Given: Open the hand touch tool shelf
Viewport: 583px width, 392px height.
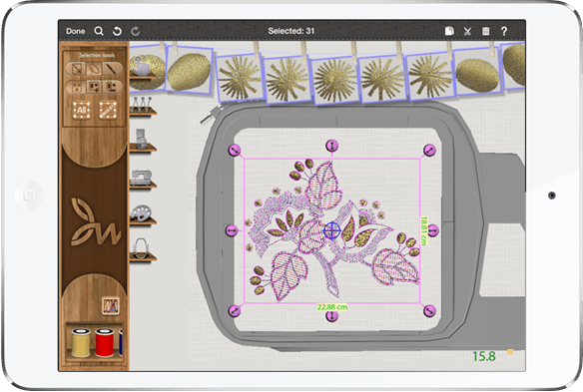Looking at the screenshot, I should 143,67.
